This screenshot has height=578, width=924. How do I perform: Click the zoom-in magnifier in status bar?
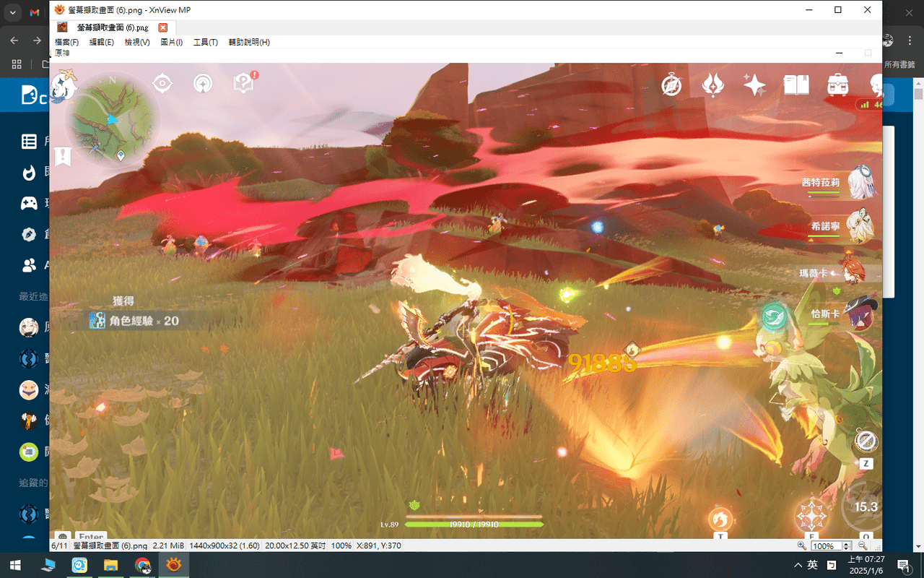tap(802, 545)
